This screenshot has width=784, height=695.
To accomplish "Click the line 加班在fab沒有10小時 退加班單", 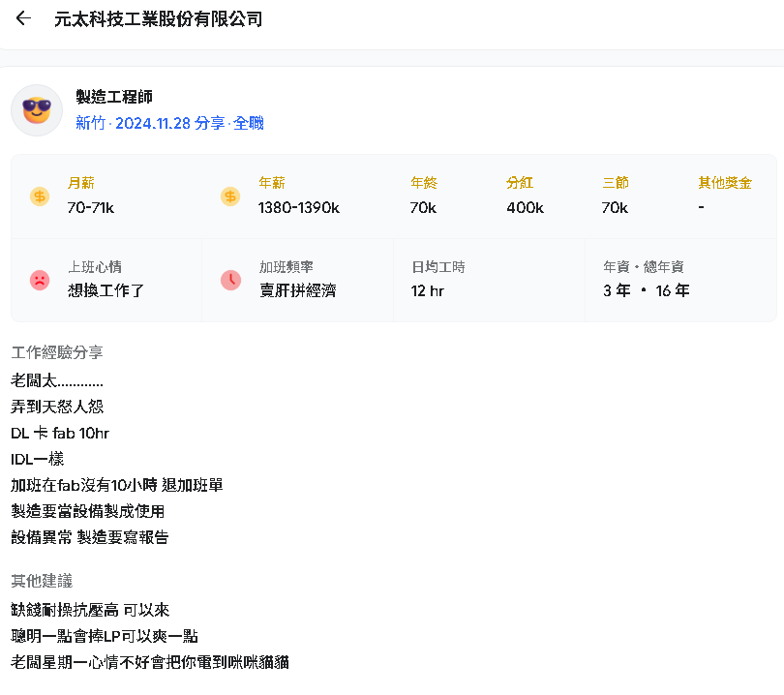I will [117, 485].
